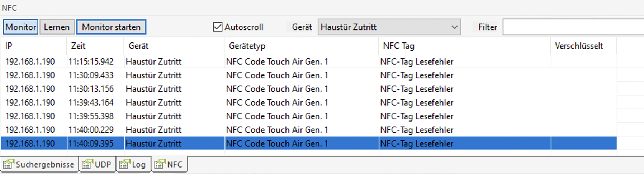The image size is (644, 174).
Task: Click into the Filter text field
Action: 573,27
